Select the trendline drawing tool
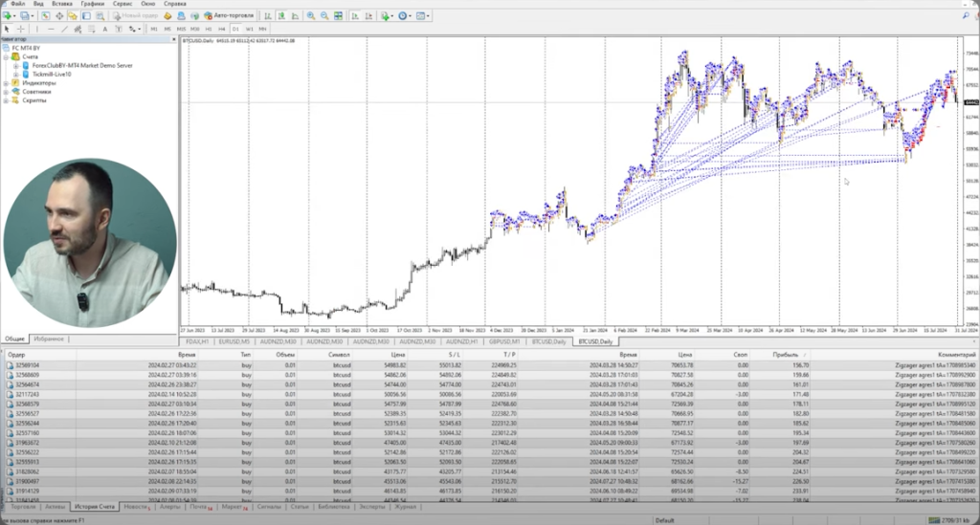Image resolution: width=980 pixels, height=525 pixels. (x=63, y=30)
